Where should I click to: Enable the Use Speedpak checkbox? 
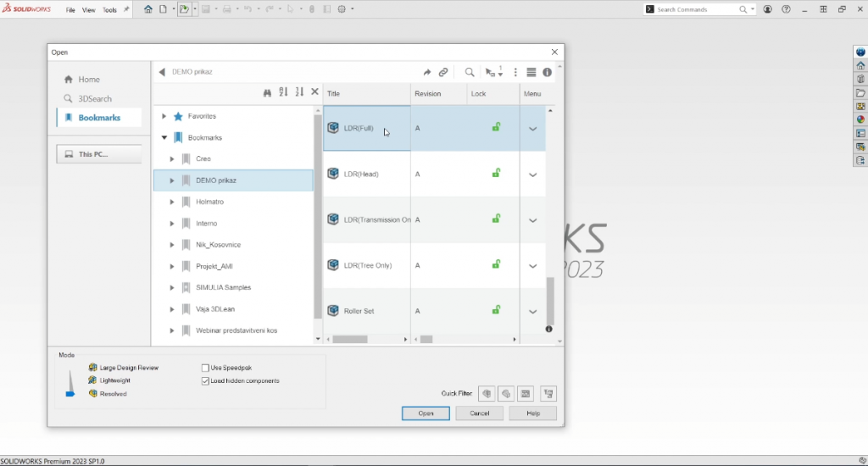coord(205,368)
